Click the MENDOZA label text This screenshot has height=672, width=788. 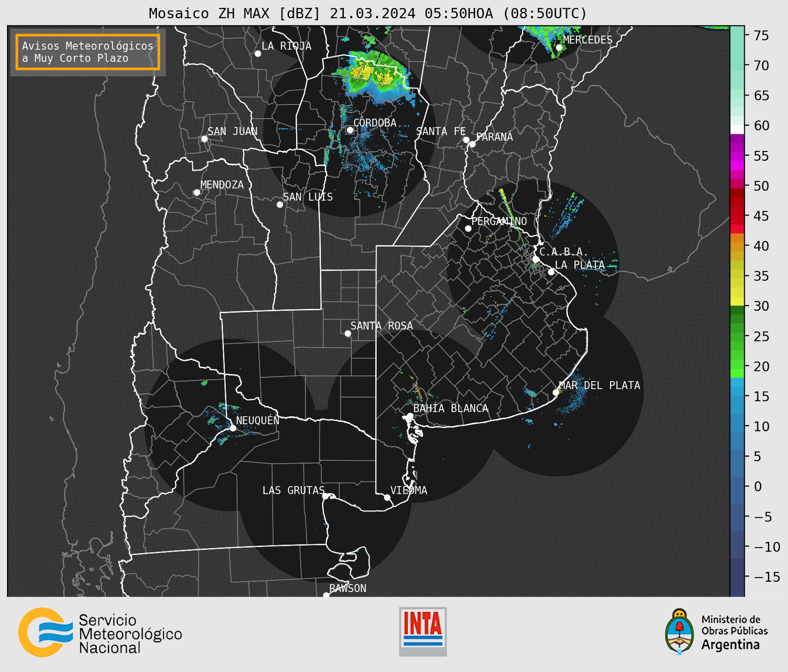click(x=222, y=185)
